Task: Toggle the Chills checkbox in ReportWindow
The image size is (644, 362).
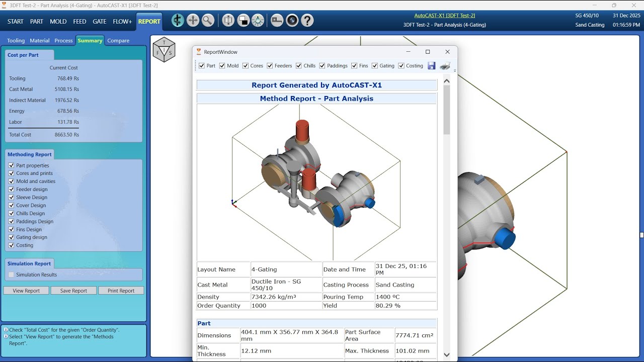Action: tap(299, 66)
